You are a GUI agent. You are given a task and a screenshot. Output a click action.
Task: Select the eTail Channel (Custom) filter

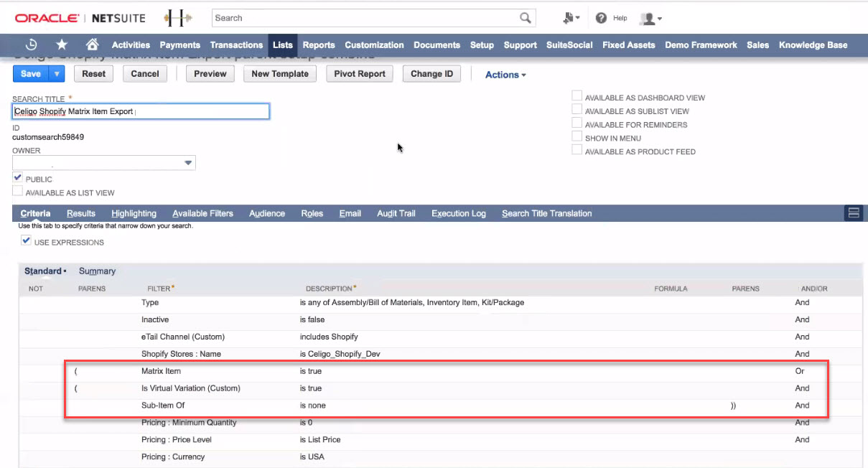183,337
